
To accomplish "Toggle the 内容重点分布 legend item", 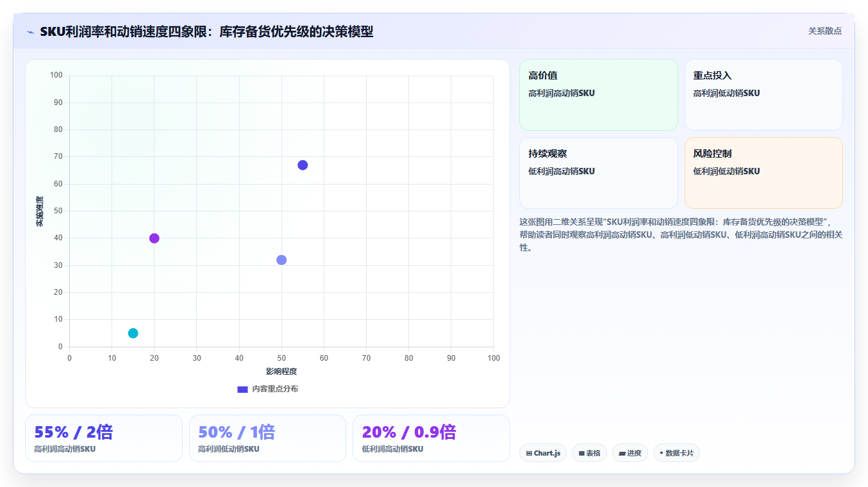I will (267, 389).
